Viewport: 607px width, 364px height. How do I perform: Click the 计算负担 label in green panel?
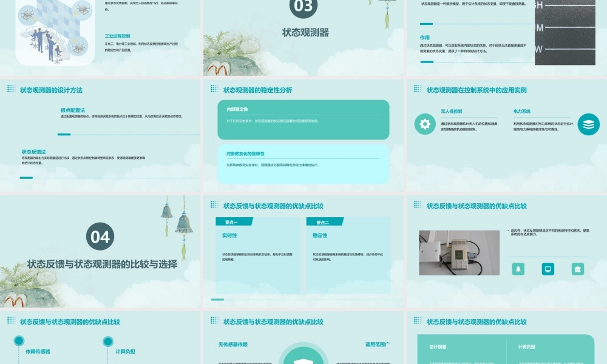point(526,346)
